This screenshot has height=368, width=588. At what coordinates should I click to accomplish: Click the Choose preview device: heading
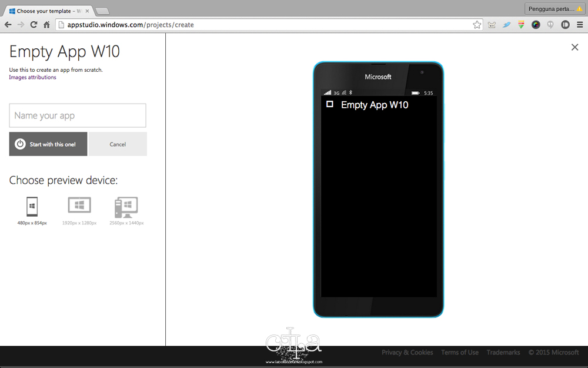64,180
